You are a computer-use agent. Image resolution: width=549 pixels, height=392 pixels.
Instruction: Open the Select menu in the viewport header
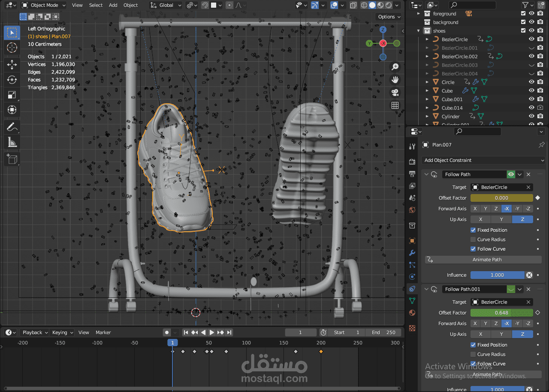[x=96, y=5]
